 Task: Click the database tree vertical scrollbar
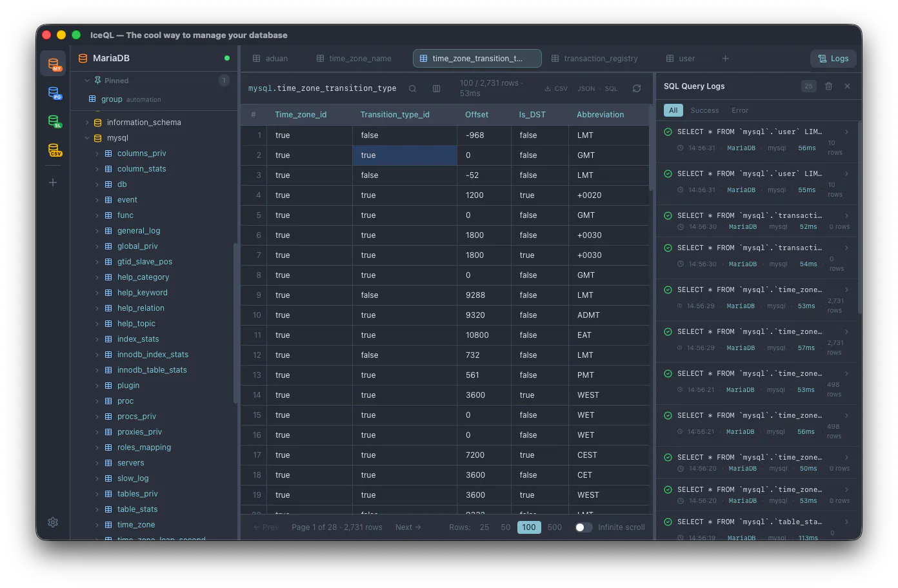click(235, 324)
